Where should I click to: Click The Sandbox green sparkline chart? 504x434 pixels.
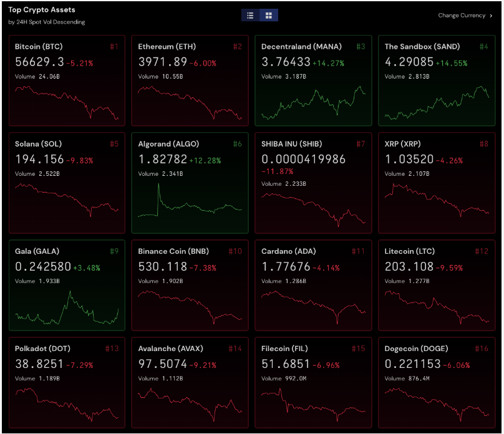(437, 103)
